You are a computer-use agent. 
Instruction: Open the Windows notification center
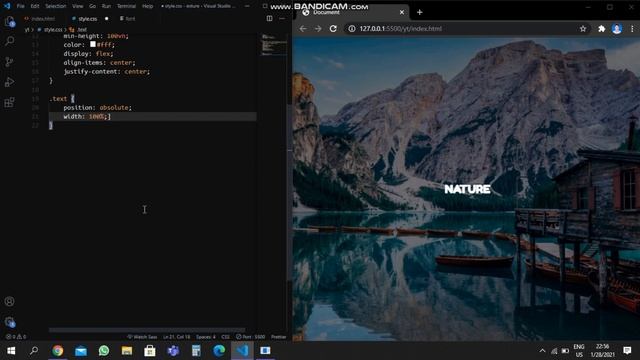click(x=627, y=351)
